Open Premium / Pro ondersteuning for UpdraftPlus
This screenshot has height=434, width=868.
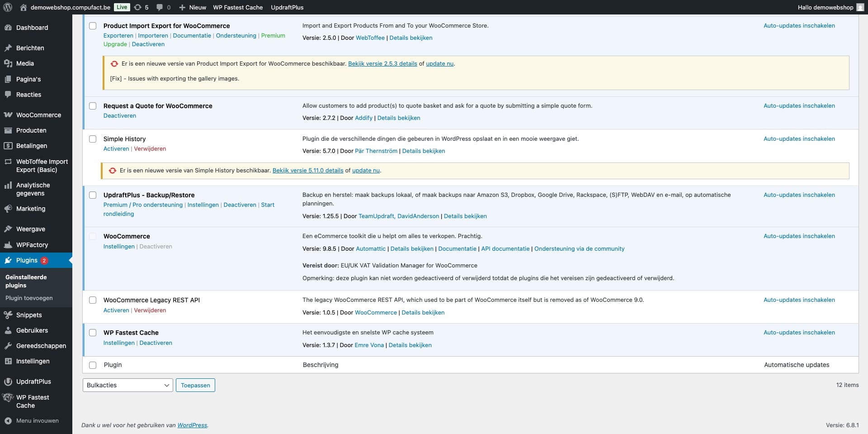coord(143,205)
